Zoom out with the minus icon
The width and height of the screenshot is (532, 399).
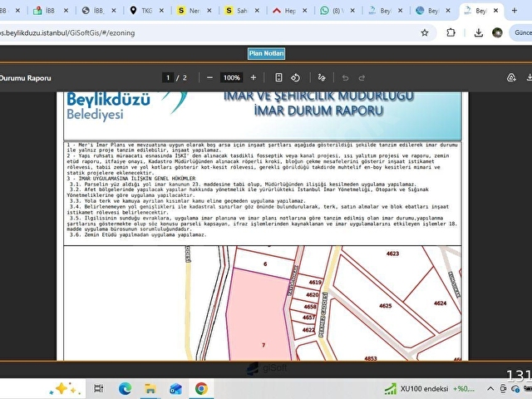click(x=209, y=77)
